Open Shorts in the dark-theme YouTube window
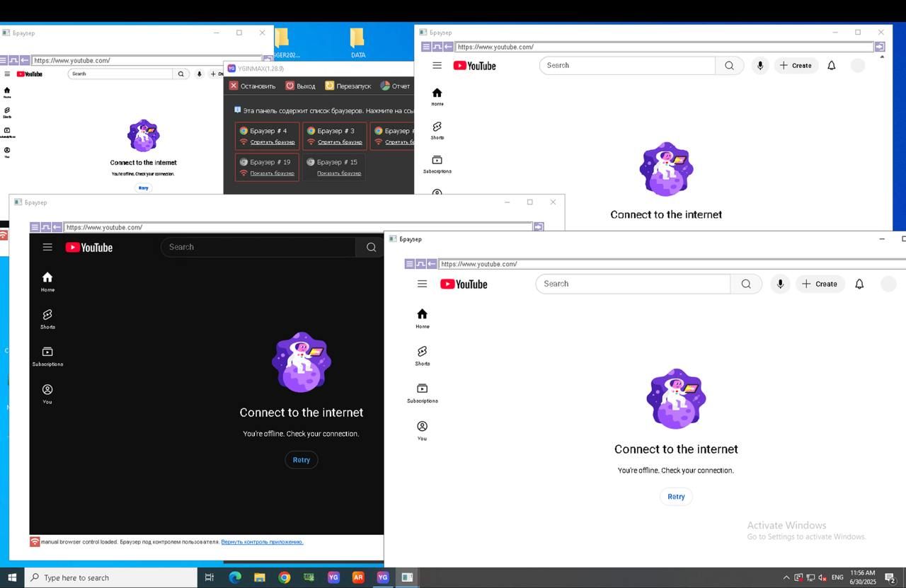 pos(47,318)
